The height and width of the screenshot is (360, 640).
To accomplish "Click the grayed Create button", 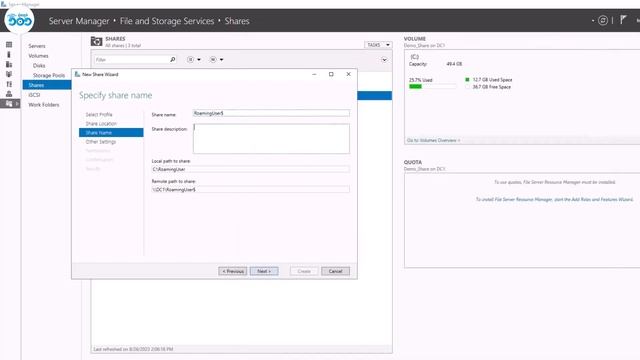I will pos(304,271).
